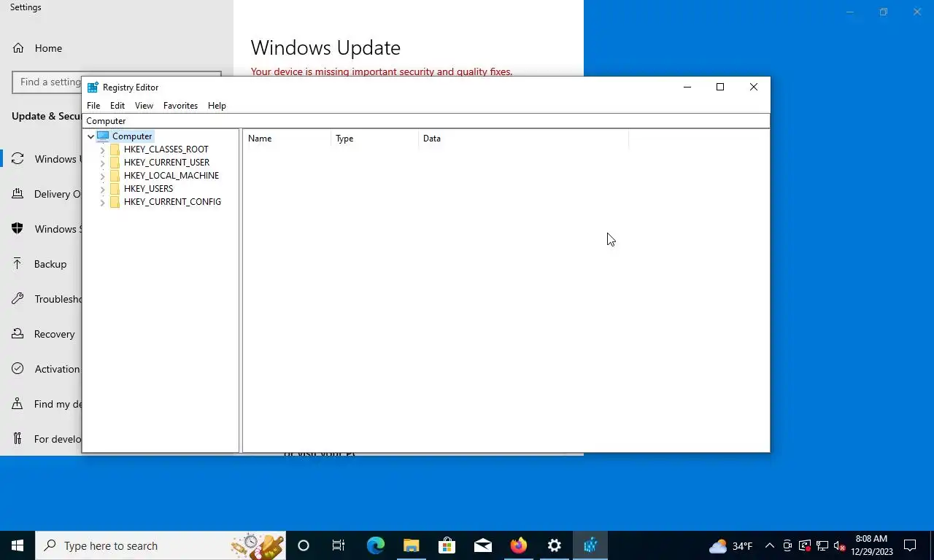Click the registry address bar showing Computer
This screenshot has width=934, height=560.
[426, 121]
